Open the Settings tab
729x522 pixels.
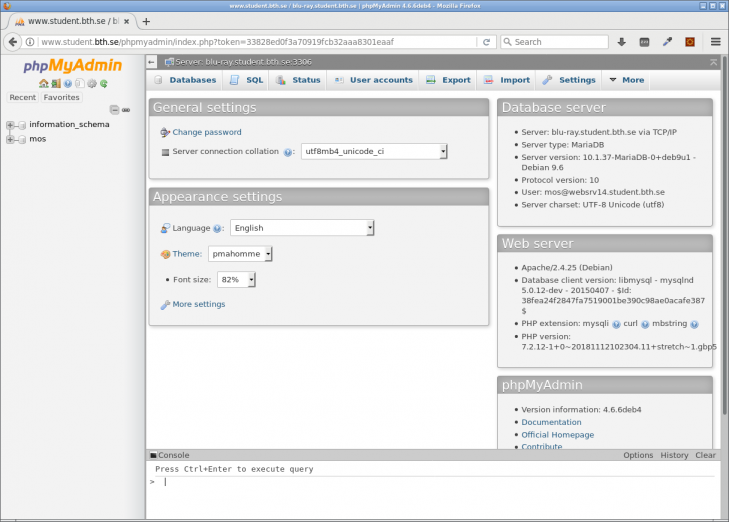point(569,80)
